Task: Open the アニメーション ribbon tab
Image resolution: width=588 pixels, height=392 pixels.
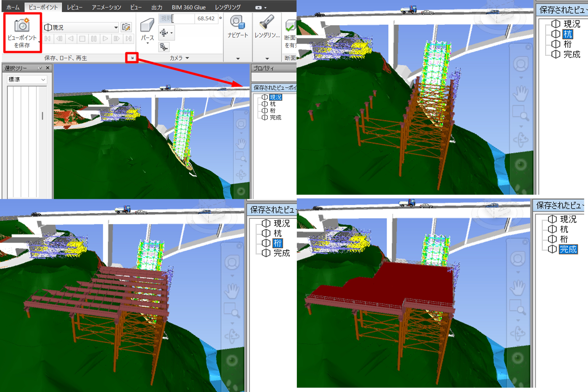Action: click(x=106, y=7)
